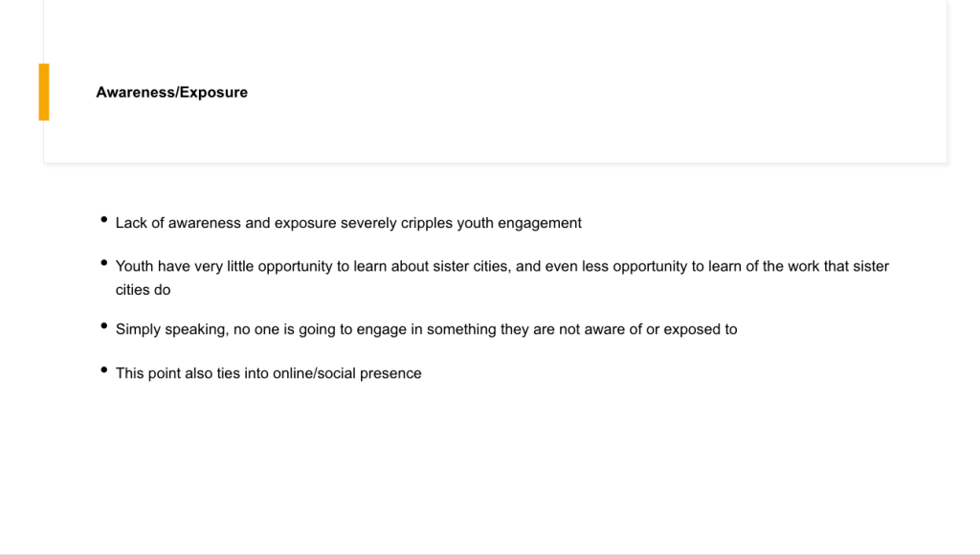Click the orange accent bar beside the title
Screen dimensions: 980x556
tap(44, 92)
